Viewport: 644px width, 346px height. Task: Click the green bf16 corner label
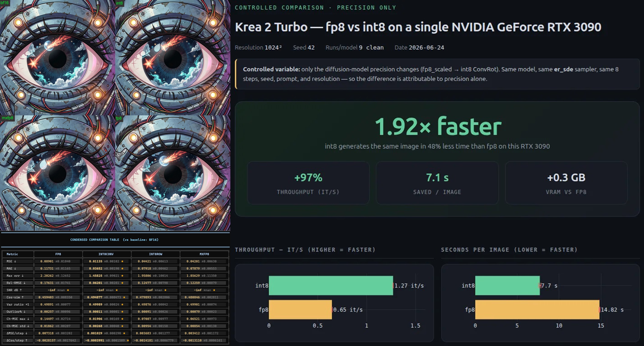[4, 3]
